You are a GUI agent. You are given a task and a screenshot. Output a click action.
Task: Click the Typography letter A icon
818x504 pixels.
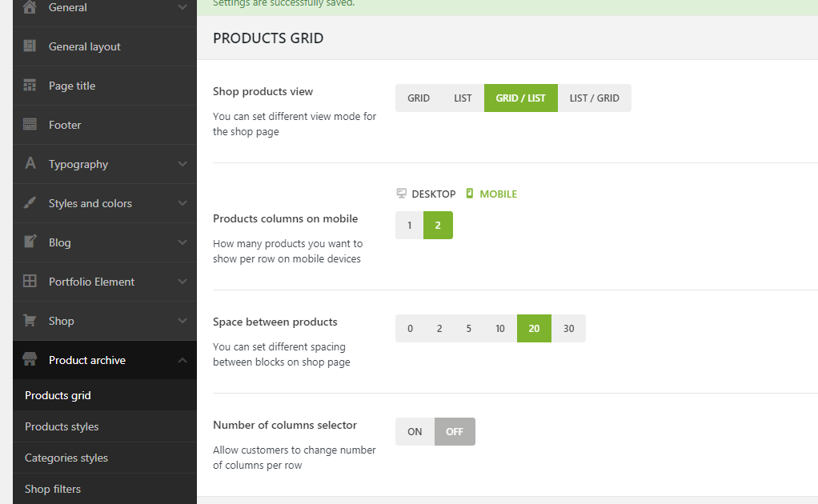(30, 164)
